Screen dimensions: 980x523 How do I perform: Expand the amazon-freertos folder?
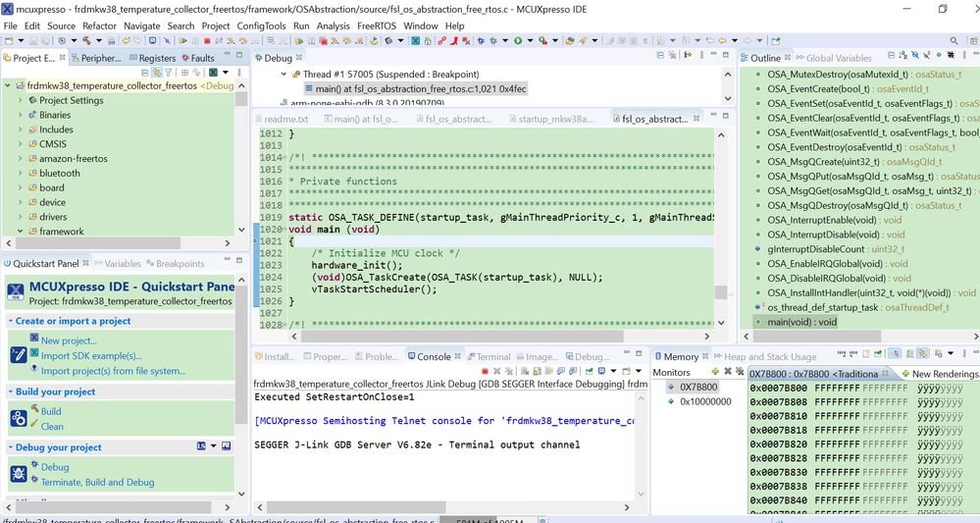20,159
